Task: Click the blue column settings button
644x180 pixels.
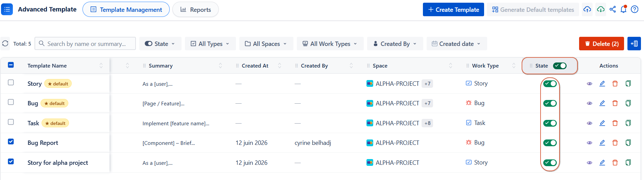Action: (x=634, y=44)
